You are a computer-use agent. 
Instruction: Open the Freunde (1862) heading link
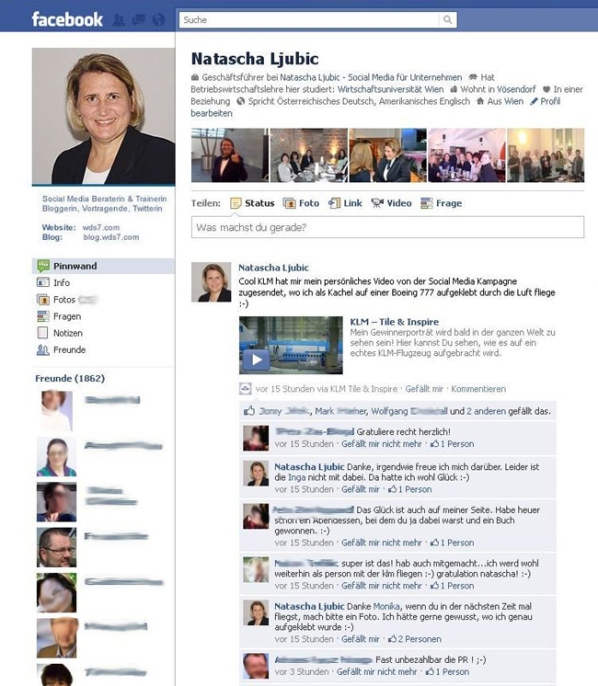(70, 378)
